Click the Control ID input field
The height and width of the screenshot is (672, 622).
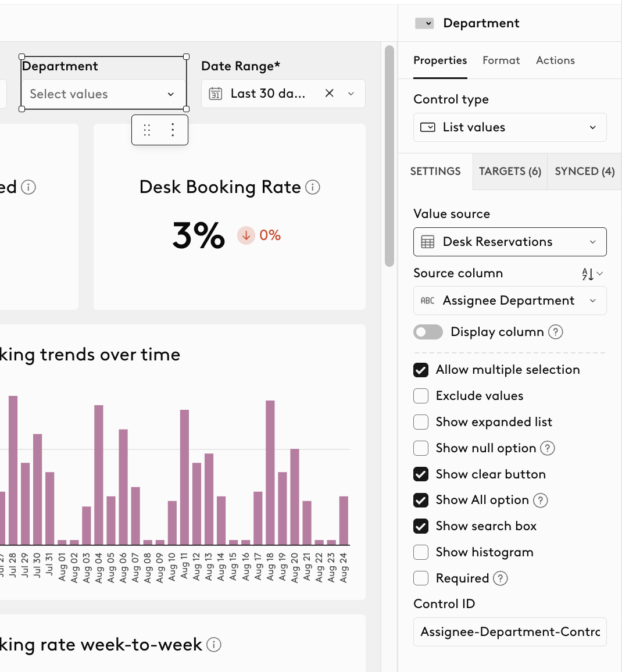[x=510, y=632]
